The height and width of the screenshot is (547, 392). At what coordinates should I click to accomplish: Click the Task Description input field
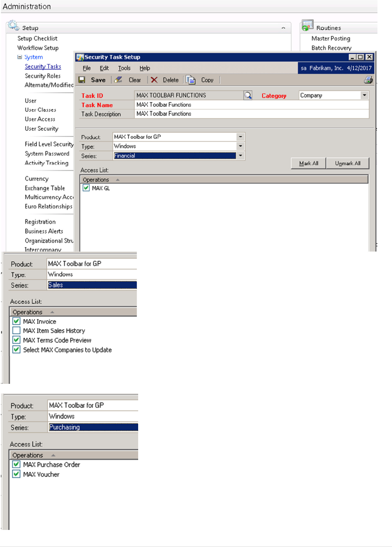(x=251, y=114)
